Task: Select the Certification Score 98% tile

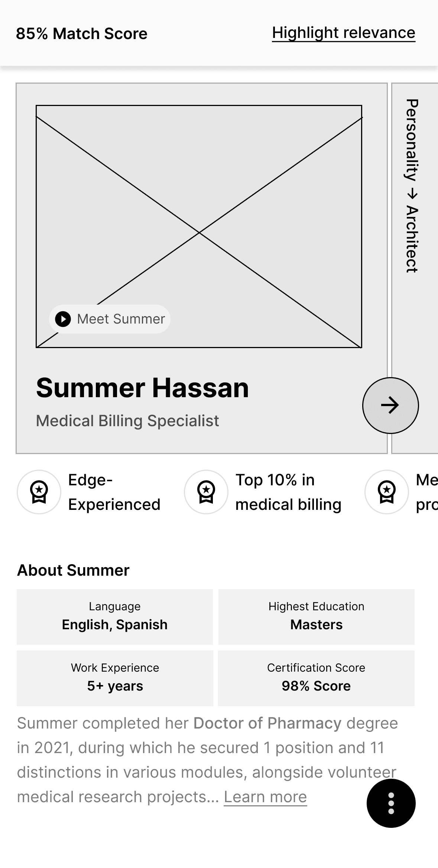Action: (316, 678)
